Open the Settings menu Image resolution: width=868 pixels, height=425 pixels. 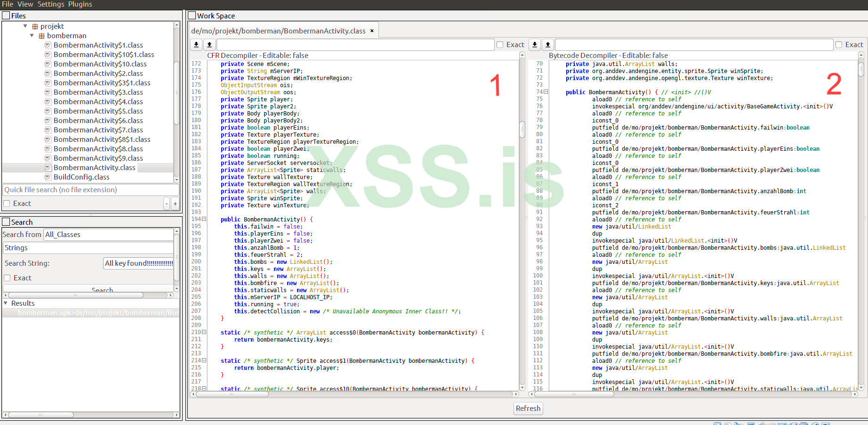(51, 4)
